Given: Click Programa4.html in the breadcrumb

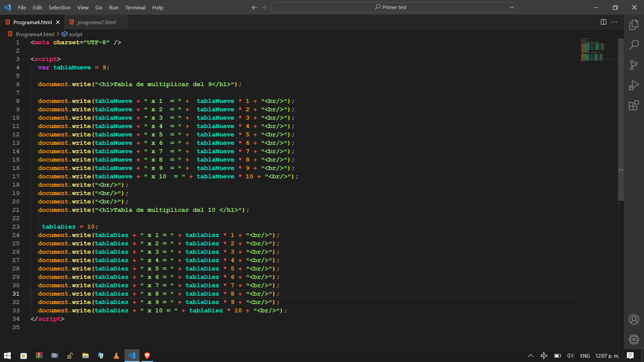Looking at the screenshot, I should pyautogui.click(x=35, y=34).
